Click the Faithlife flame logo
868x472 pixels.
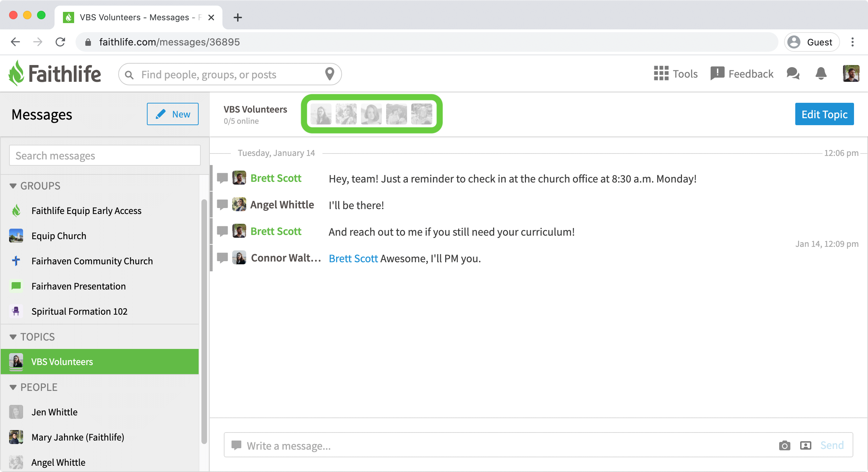click(16, 73)
